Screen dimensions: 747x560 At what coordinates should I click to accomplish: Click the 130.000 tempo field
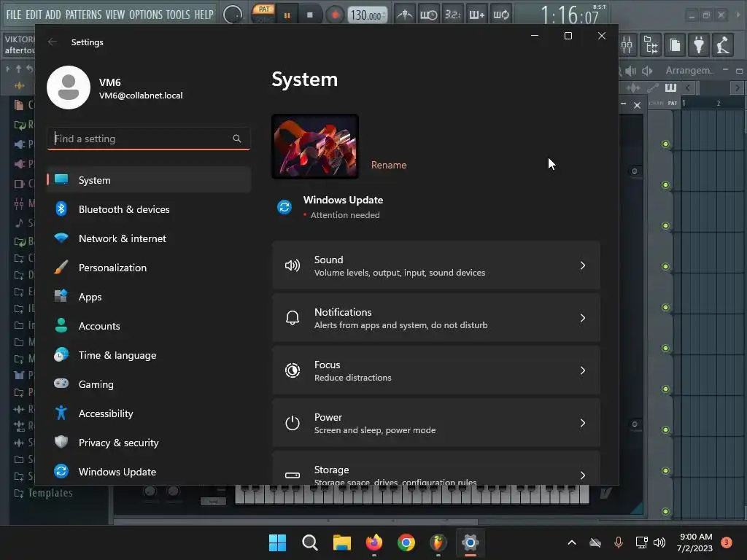[367, 15]
